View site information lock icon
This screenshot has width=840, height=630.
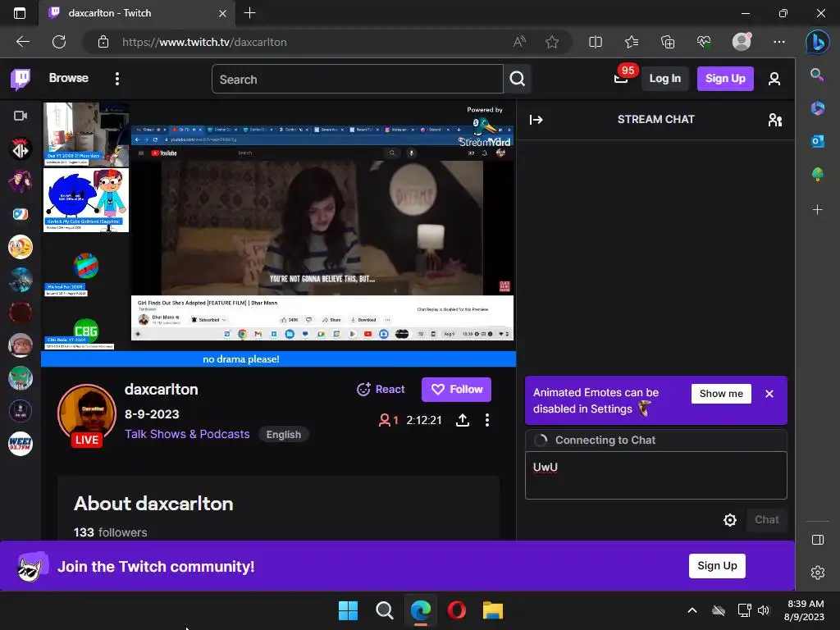tap(103, 42)
